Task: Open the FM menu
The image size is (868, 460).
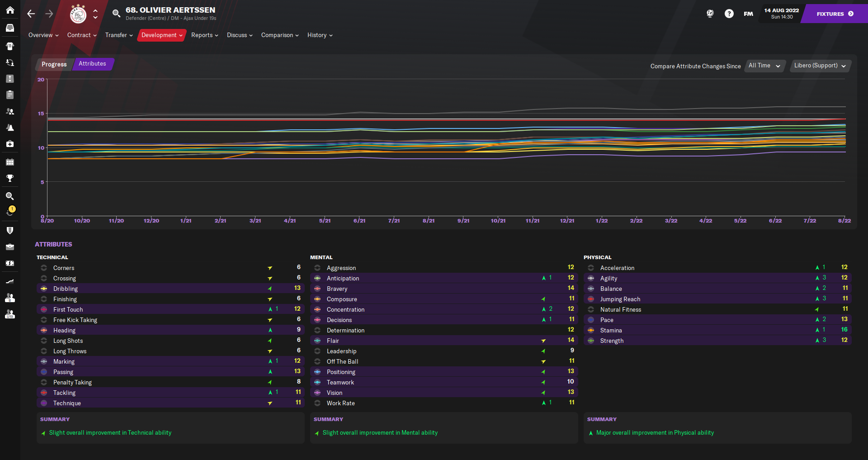Action: [x=749, y=14]
